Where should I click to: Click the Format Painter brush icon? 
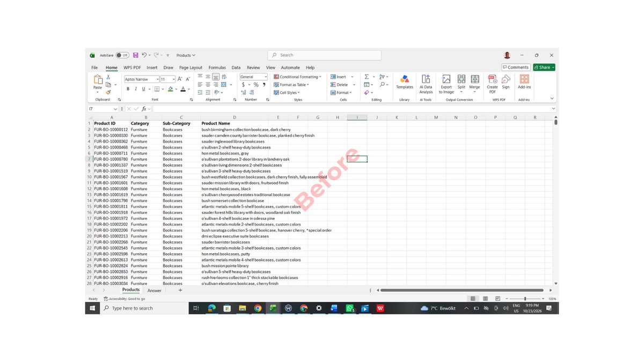(108, 92)
